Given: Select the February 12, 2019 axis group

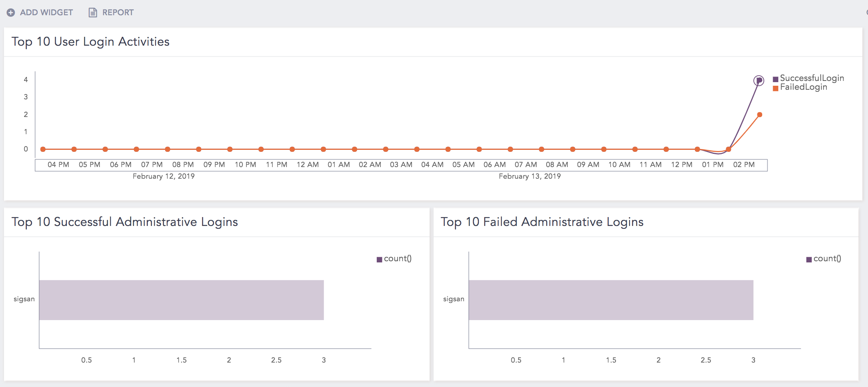Looking at the screenshot, I should click(x=163, y=176).
